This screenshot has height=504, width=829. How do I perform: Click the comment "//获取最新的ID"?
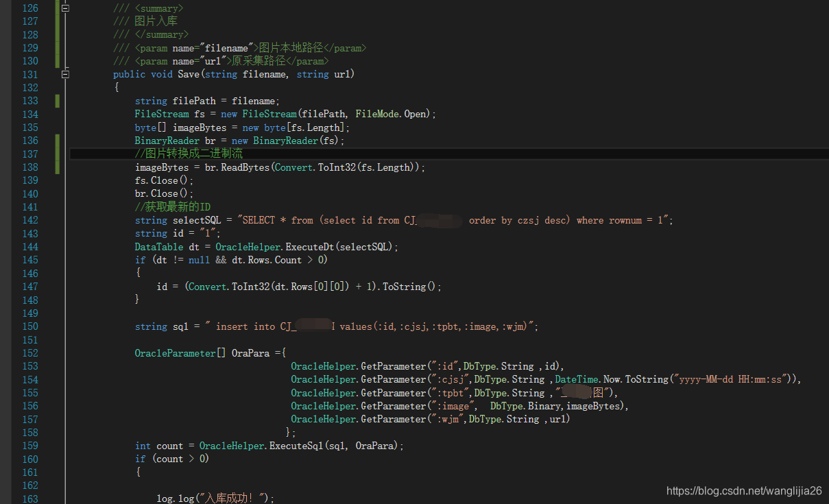tap(173, 207)
